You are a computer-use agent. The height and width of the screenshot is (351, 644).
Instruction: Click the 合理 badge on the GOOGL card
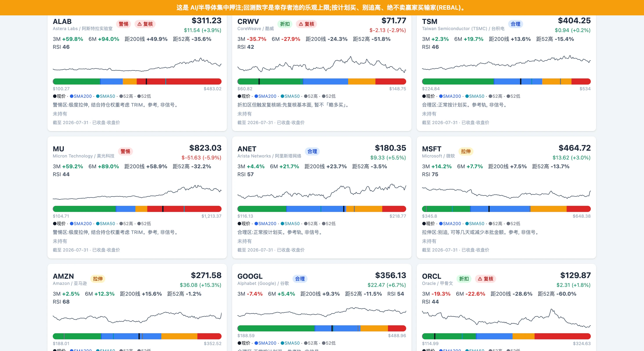tap(300, 279)
